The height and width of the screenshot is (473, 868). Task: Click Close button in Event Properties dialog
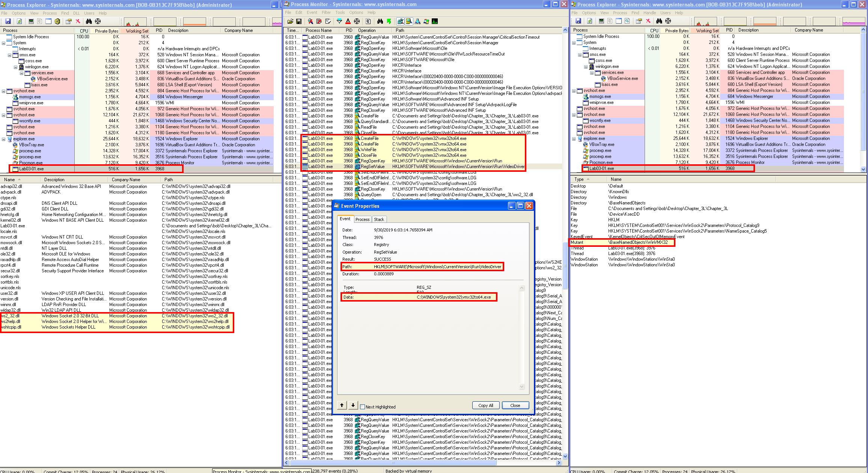pos(515,405)
